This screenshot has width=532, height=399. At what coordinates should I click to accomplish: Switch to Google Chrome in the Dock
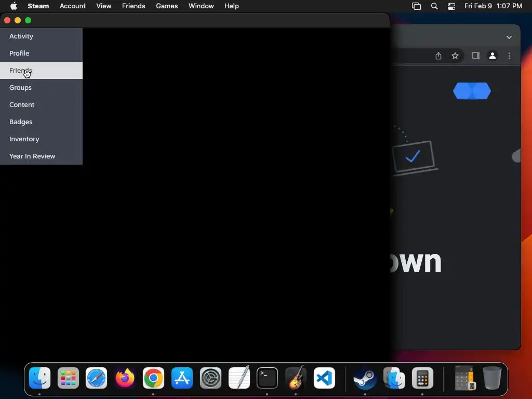[x=153, y=378]
